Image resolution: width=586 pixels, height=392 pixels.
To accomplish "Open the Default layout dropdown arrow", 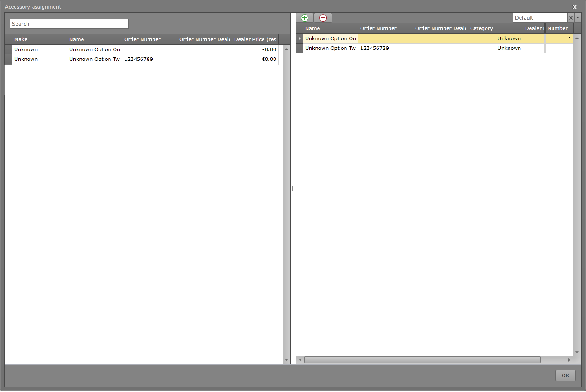I will (x=578, y=18).
